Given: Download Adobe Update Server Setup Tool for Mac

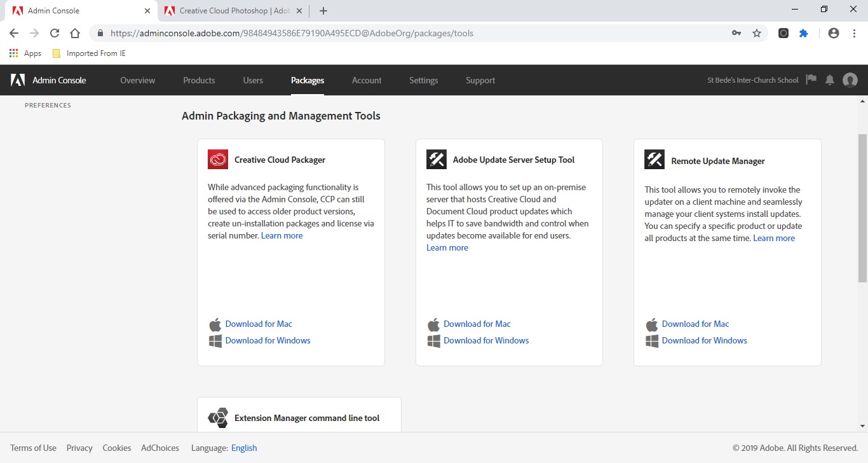Looking at the screenshot, I should tap(477, 324).
